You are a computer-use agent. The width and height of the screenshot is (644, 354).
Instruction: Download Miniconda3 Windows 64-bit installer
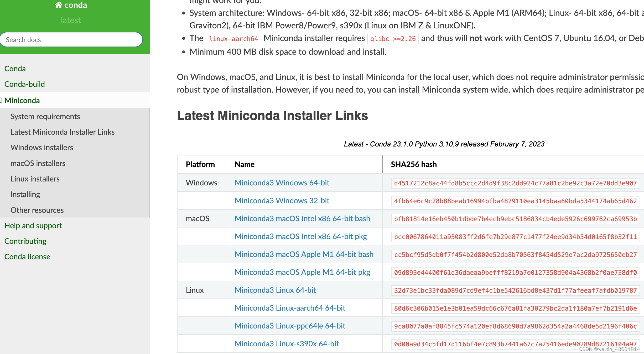[x=282, y=183]
